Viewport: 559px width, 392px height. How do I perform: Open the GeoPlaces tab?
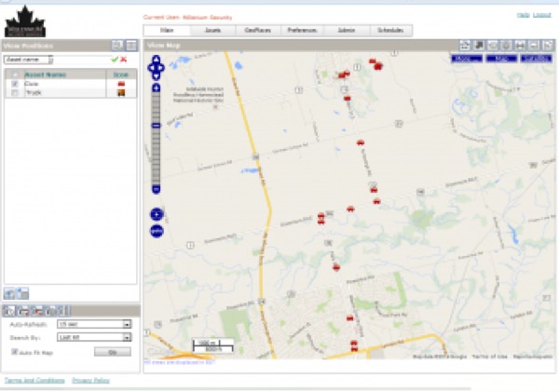(258, 31)
